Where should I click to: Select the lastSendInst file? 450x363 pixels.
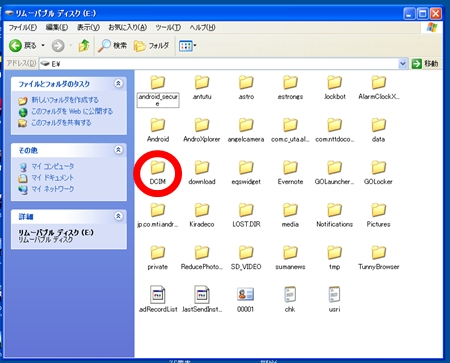pyautogui.click(x=202, y=299)
